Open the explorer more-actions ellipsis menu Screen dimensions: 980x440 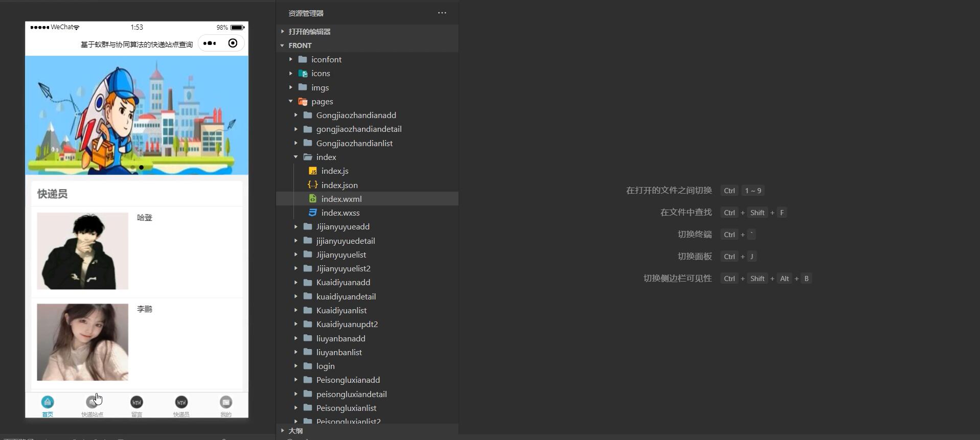pos(442,13)
